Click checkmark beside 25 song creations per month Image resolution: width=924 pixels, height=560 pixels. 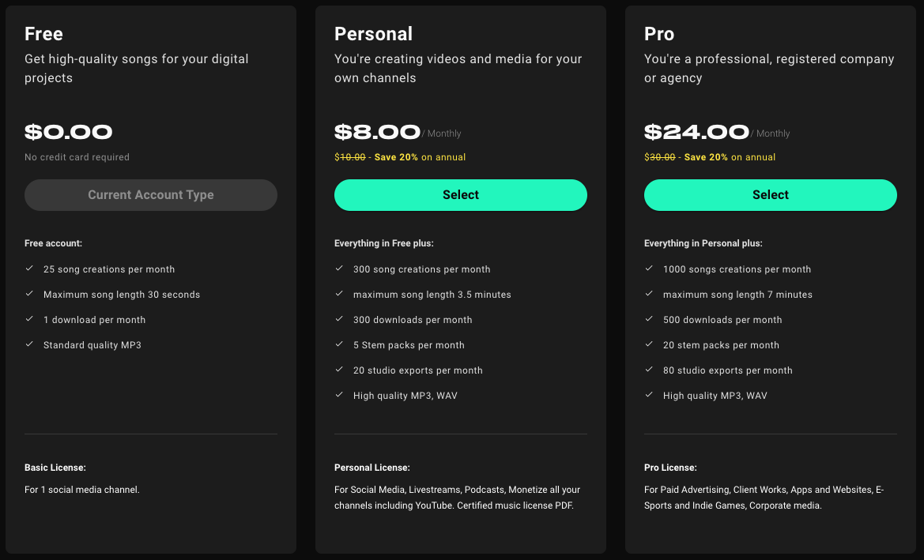coord(29,269)
